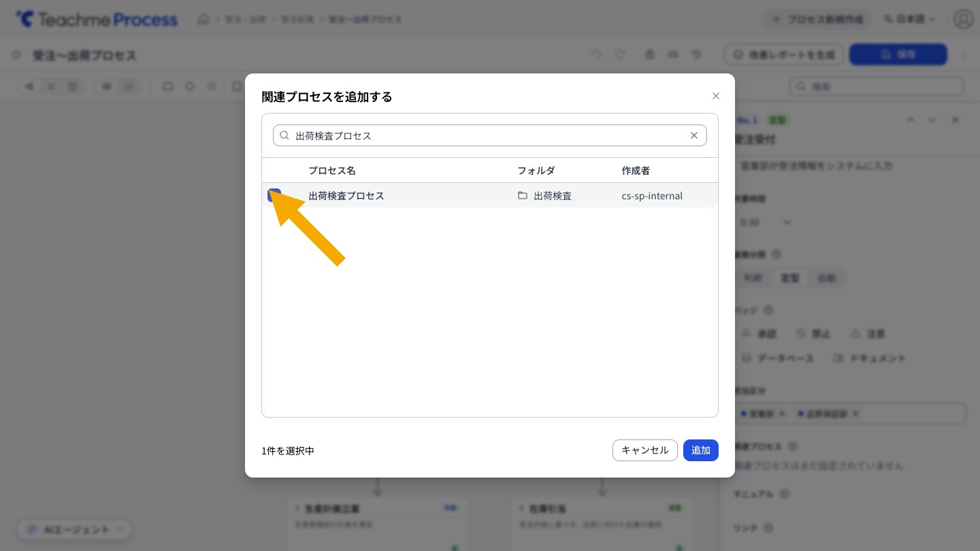980x551 pixels.
Task: Open the 0:30 work time dropdown
Action: (766, 222)
